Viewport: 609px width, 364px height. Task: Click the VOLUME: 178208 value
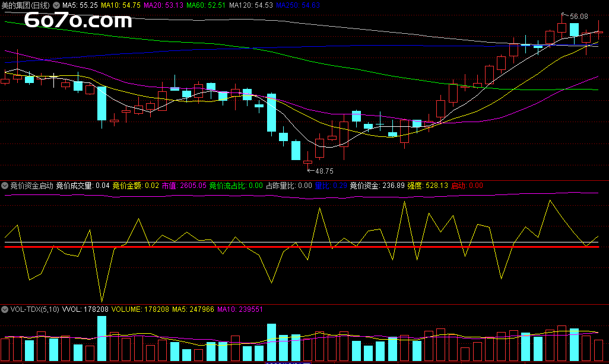pyautogui.click(x=140, y=309)
